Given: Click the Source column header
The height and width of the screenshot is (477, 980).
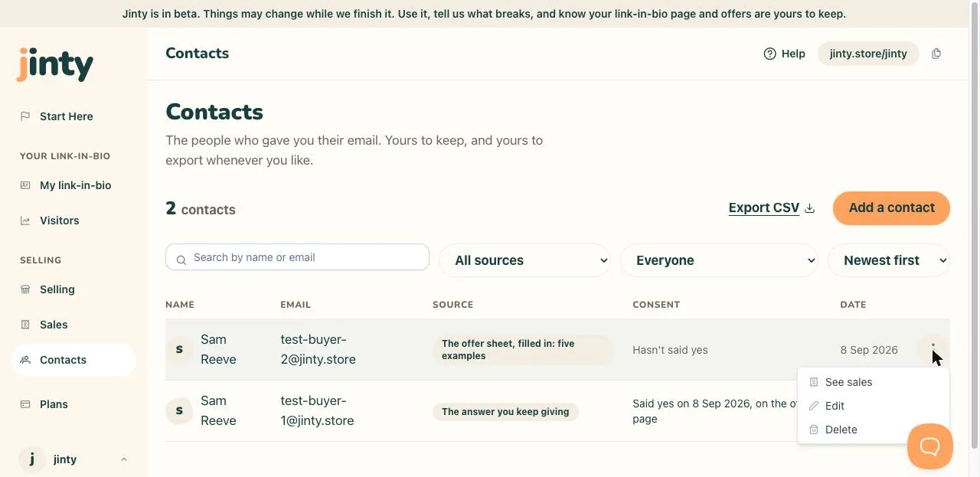Looking at the screenshot, I should (x=452, y=305).
